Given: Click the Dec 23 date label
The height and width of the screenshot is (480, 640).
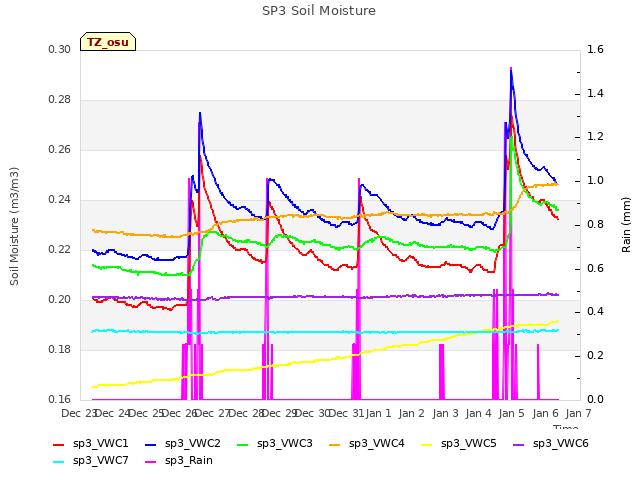Looking at the screenshot, I should click(x=79, y=413).
